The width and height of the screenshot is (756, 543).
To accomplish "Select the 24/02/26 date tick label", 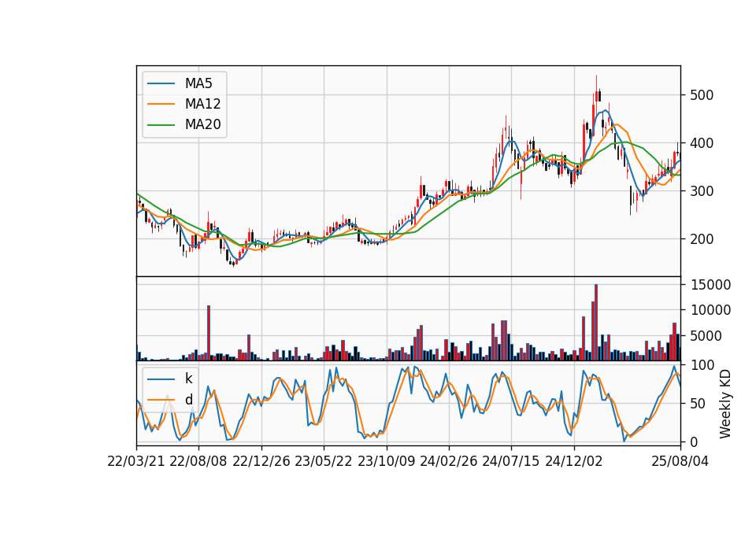I will tap(448, 462).
